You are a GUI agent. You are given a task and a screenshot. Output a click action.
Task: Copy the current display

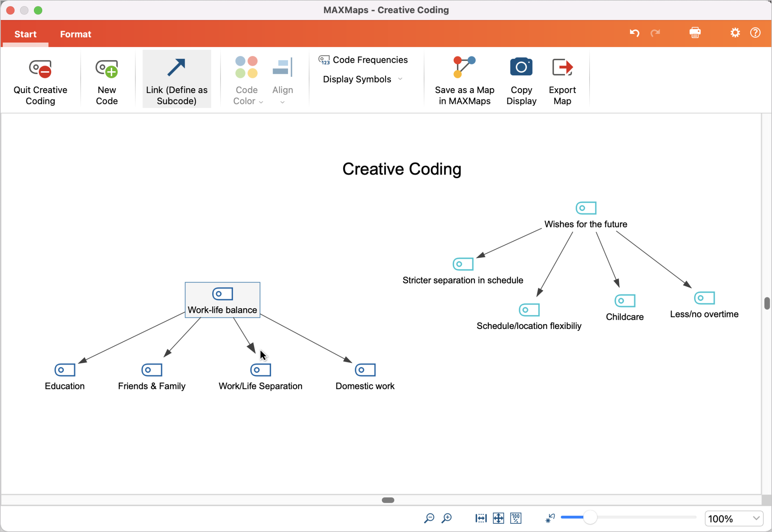tap(521, 79)
